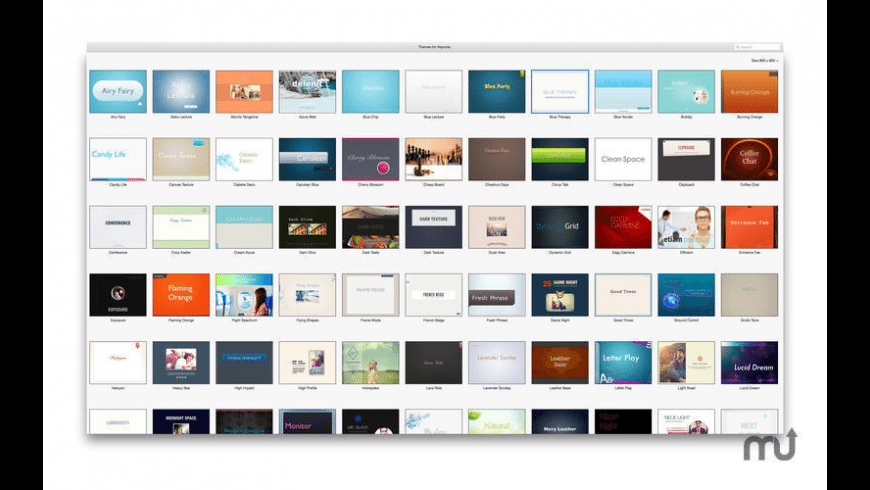Choose the Fresh Phrase theme thumbnail
This screenshot has height=490, width=870.
(497, 295)
